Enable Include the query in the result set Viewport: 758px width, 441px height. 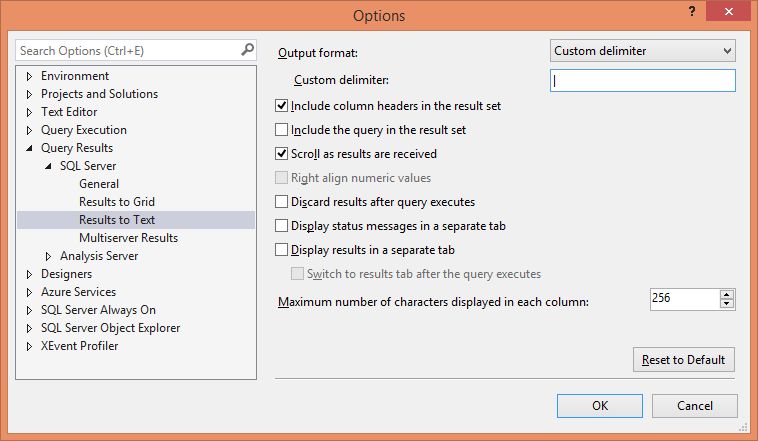[x=281, y=130]
